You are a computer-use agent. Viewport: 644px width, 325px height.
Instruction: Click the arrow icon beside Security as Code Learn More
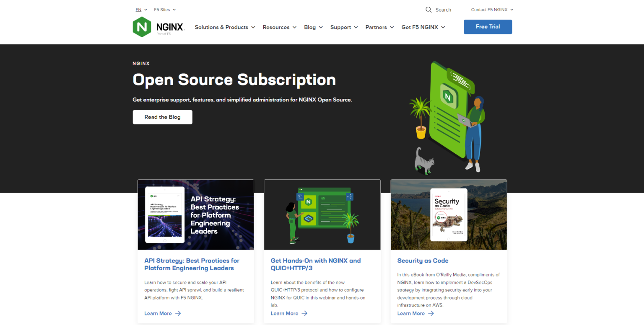pyautogui.click(x=431, y=313)
